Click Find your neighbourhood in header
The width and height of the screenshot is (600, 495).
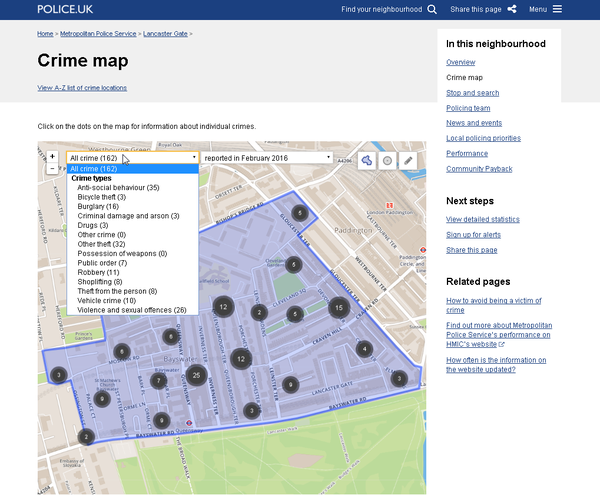pos(382,9)
